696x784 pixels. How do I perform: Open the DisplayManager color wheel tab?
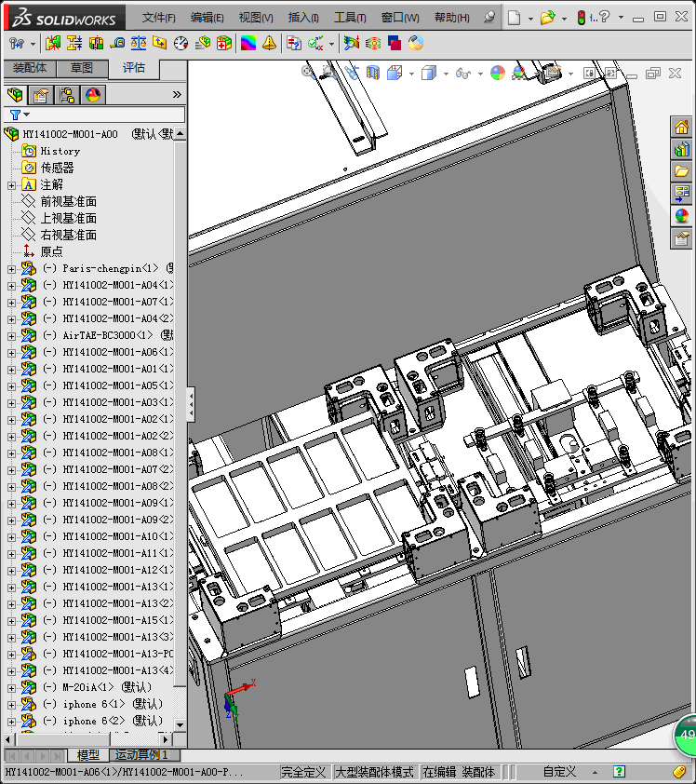tap(92, 94)
